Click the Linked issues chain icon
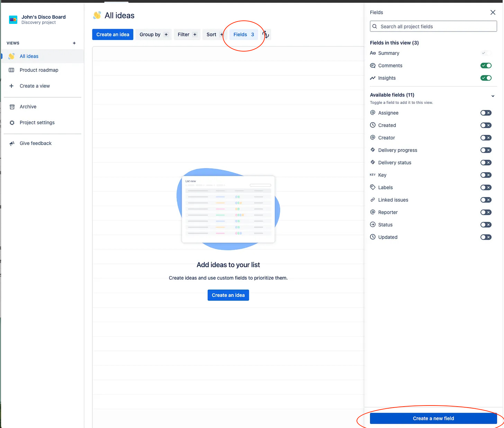This screenshot has width=504, height=428. pos(373,200)
